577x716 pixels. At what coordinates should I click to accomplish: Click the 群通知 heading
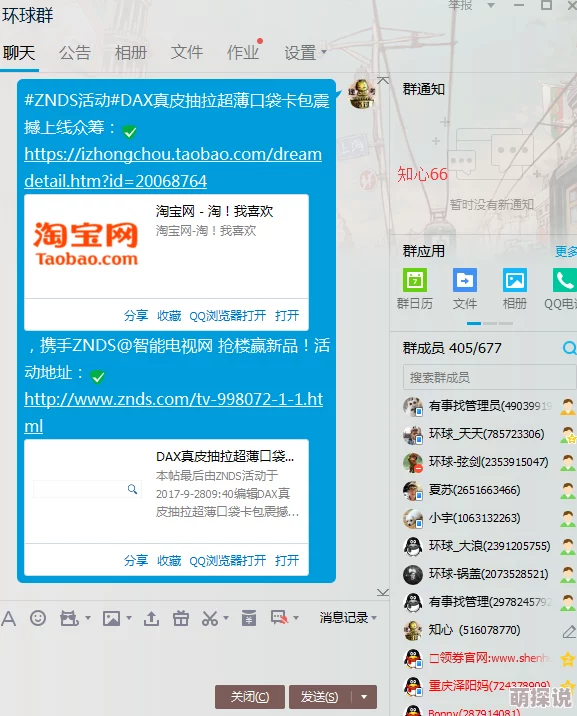point(424,90)
